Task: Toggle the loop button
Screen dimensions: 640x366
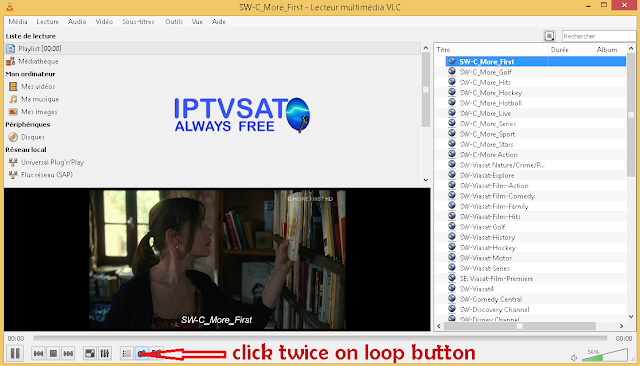Action: (142, 353)
